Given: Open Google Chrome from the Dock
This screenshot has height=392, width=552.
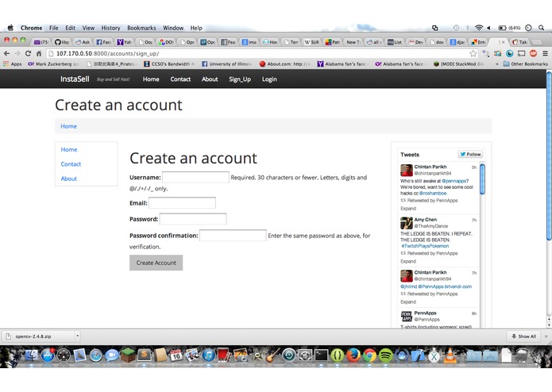Looking at the screenshot, I should click(369, 355).
